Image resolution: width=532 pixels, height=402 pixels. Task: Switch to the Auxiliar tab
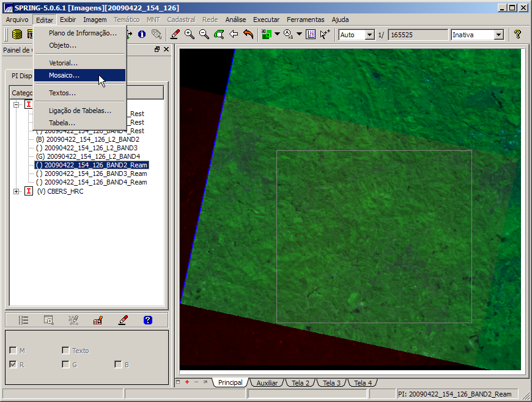pyautogui.click(x=267, y=383)
